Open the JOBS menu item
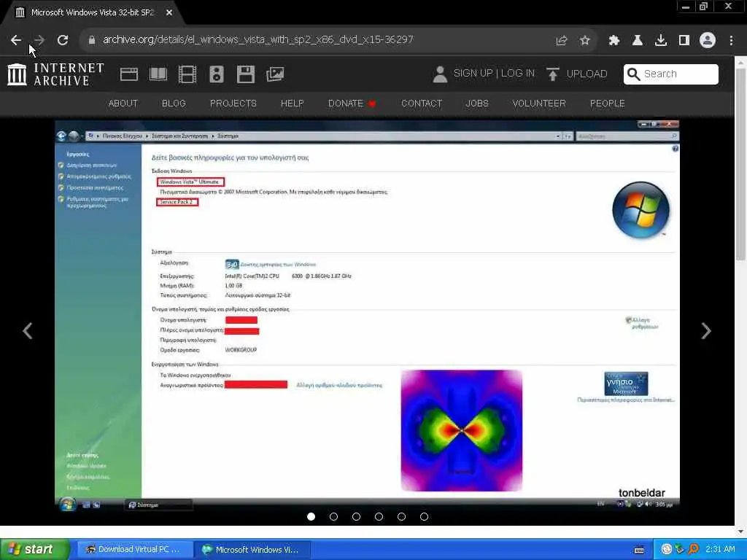Viewport: 747px width, 560px height. (477, 104)
